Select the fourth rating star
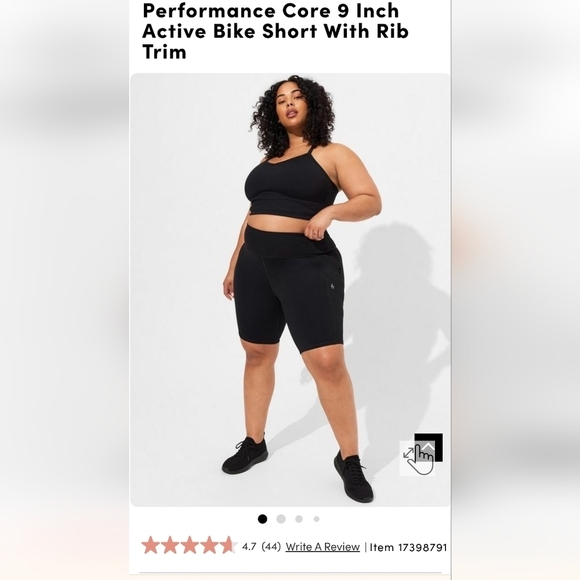Image resolution: width=580 pixels, height=580 pixels. pos(209,545)
